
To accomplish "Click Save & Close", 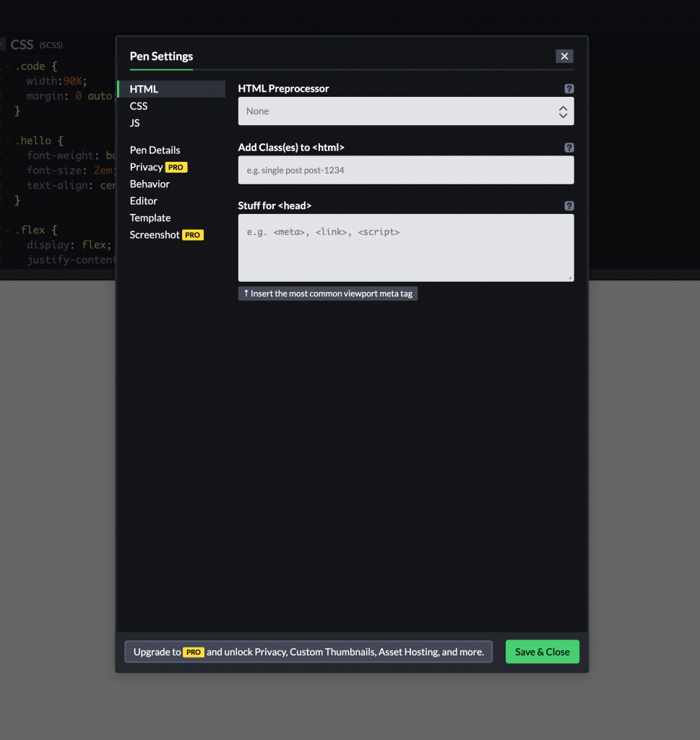I will (x=542, y=651).
